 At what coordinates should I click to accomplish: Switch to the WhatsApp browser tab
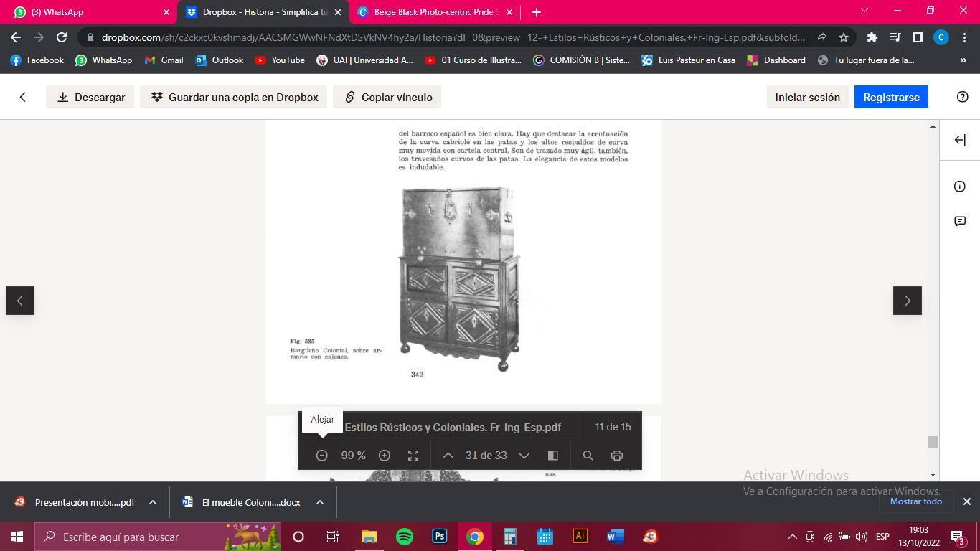coord(90,12)
